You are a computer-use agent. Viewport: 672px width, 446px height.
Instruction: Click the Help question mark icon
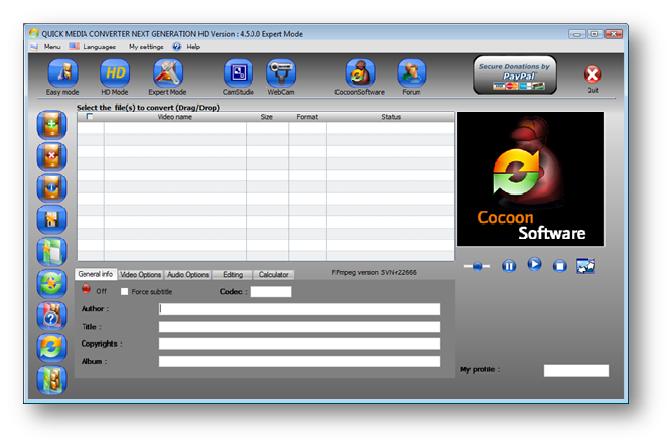177,46
